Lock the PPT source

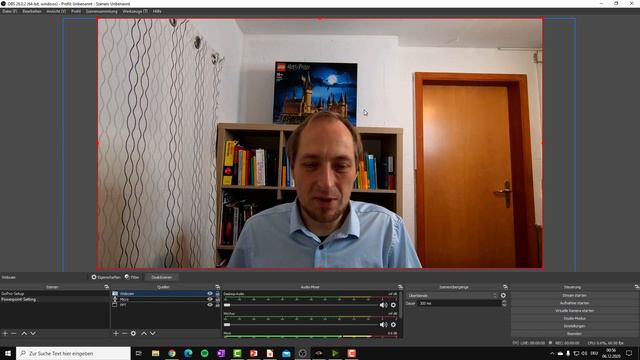point(218,305)
